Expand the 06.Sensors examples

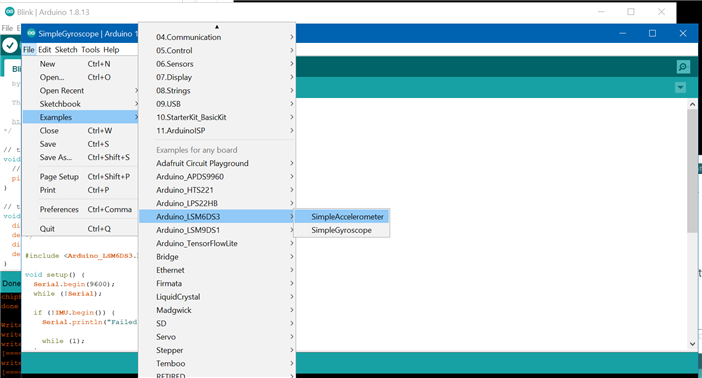pyautogui.click(x=217, y=64)
